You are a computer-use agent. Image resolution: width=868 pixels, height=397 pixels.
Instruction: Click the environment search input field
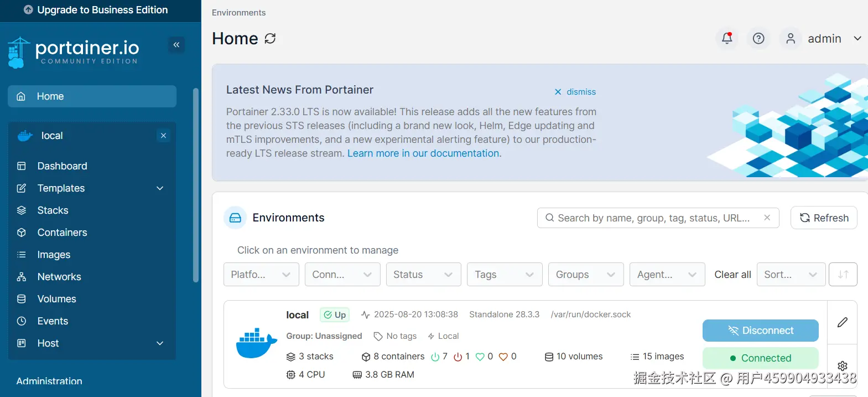pos(653,218)
